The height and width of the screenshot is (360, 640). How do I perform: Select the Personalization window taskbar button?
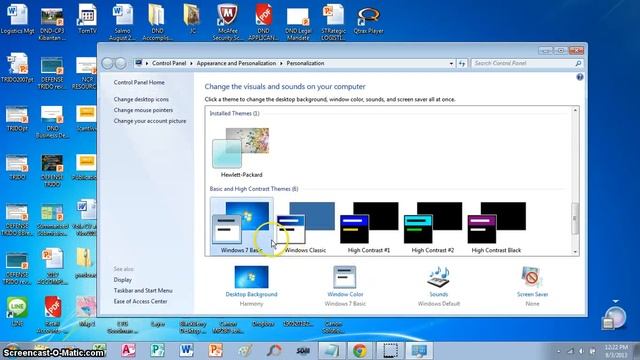(419, 350)
